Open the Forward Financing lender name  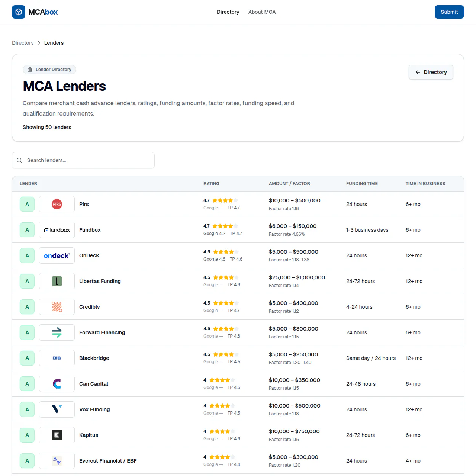click(x=102, y=332)
